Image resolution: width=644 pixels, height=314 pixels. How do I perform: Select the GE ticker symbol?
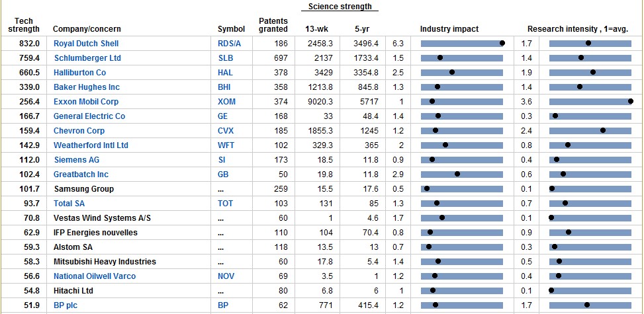[x=223, y=116]
